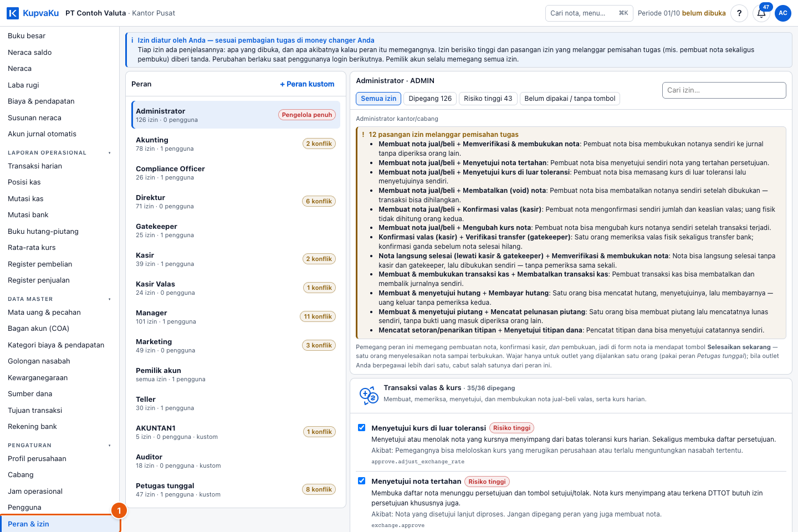
Task: Select the Marketing role
Action: click(x=236, y=345)
